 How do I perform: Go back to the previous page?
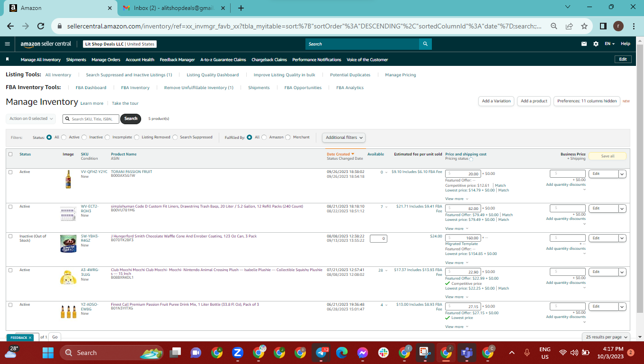[x=10, y=27]
